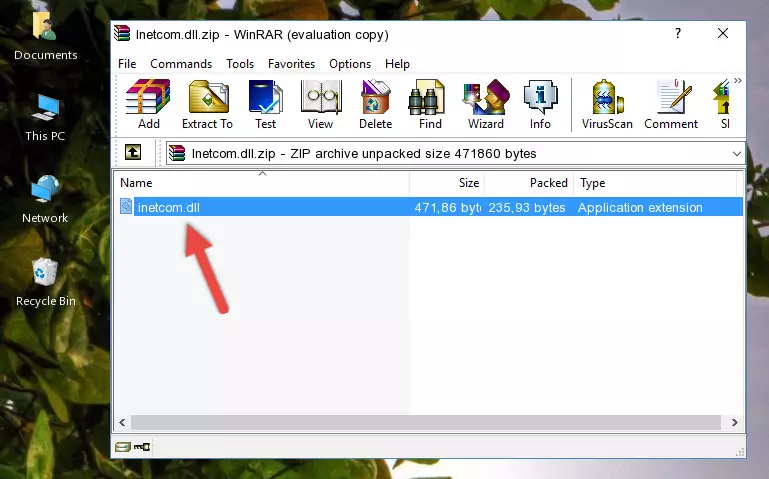Screen dimensions: 769x479
Task: Start the VirusScan tool
Action: 607,104
